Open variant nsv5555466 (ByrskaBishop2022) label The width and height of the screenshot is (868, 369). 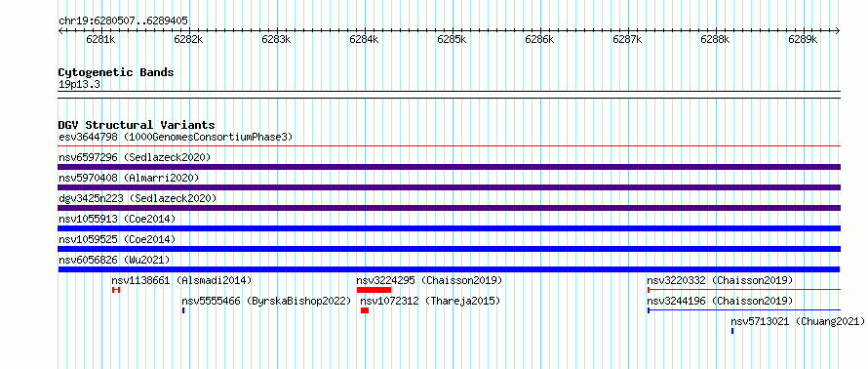coord(267,301)
